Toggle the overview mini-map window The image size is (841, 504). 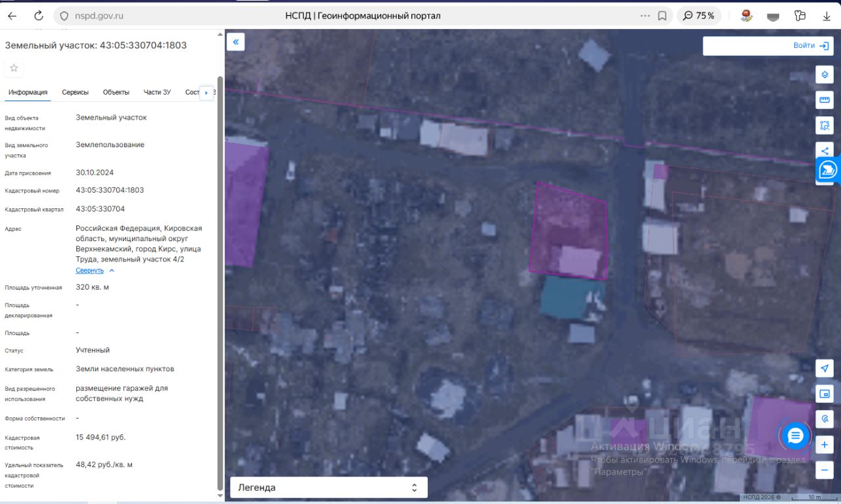[825, 394]
